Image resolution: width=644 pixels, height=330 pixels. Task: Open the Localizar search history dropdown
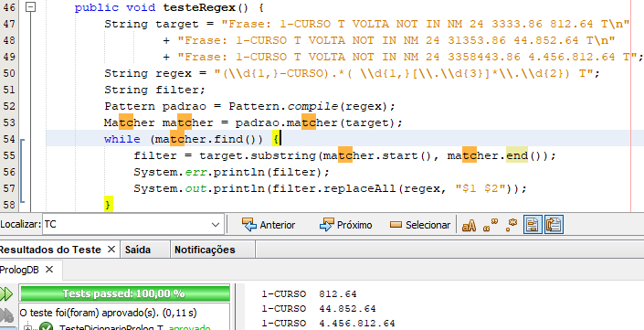pos(216,225)
